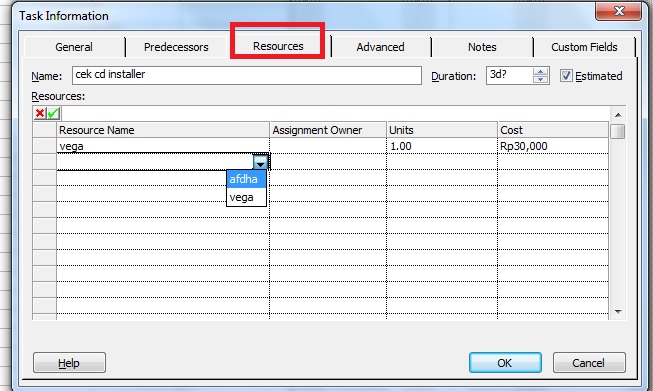
Task: Close the Task Information dialog
Action: (x=618, y=11)
